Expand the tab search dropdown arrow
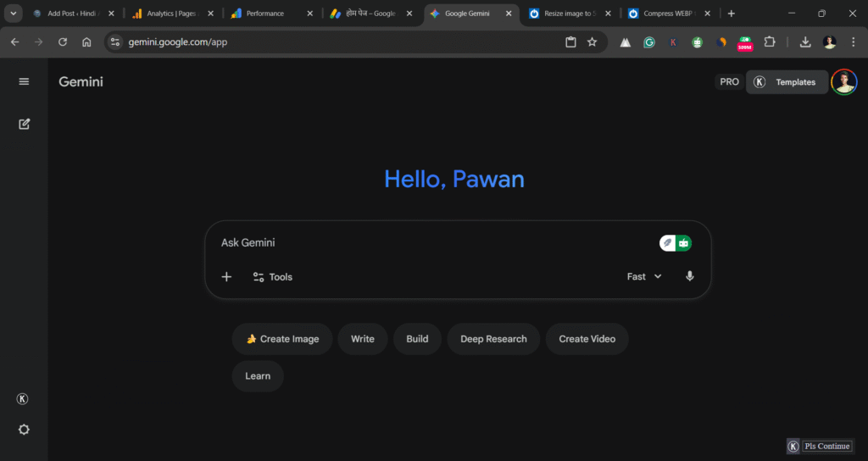The image size is (868, 461). [x=14, y=14]
